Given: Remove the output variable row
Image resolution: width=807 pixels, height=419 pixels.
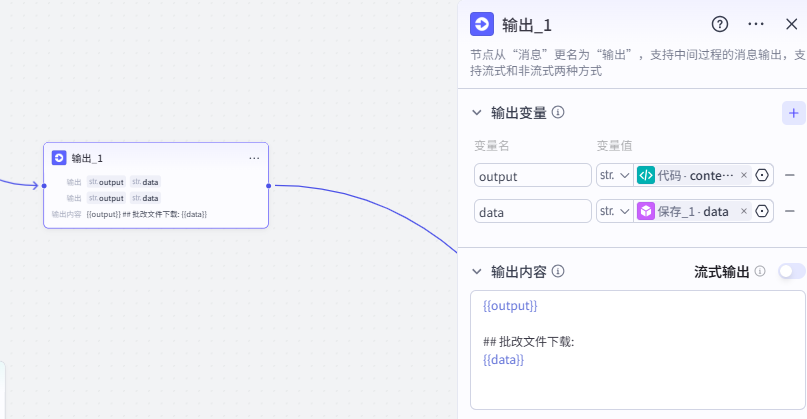Looking at the screenshot, I should pos(790,176).
